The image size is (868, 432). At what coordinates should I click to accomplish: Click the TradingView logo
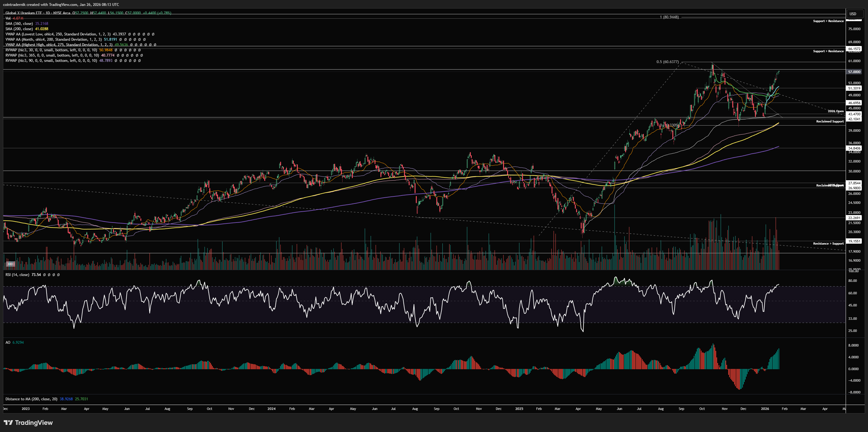pos(28,423)
